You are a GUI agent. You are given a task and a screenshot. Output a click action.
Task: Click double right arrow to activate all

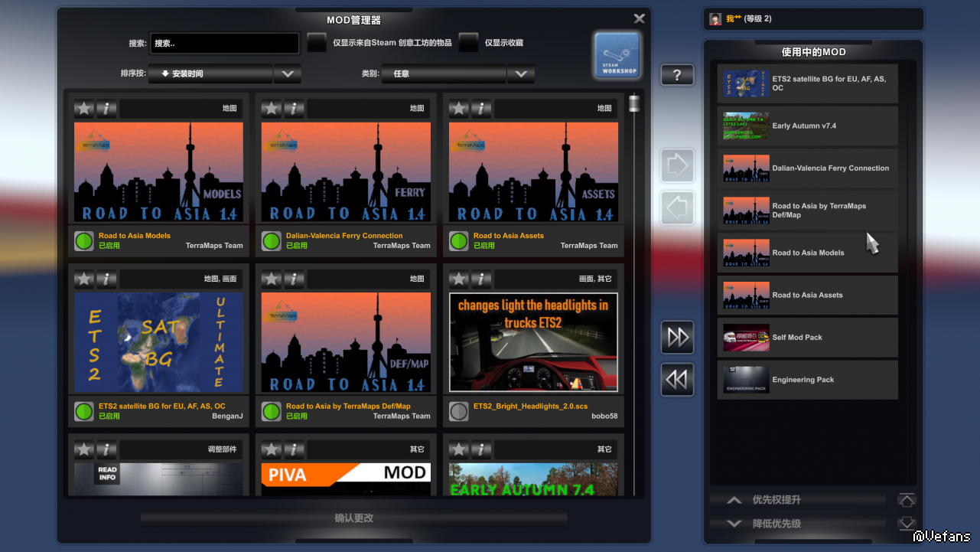tap(677, 338)
